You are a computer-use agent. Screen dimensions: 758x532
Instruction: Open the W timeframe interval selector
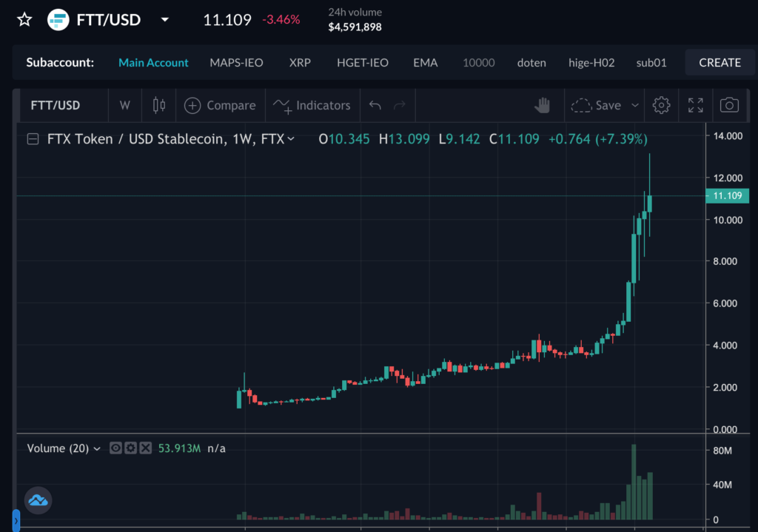click(124, 105)
